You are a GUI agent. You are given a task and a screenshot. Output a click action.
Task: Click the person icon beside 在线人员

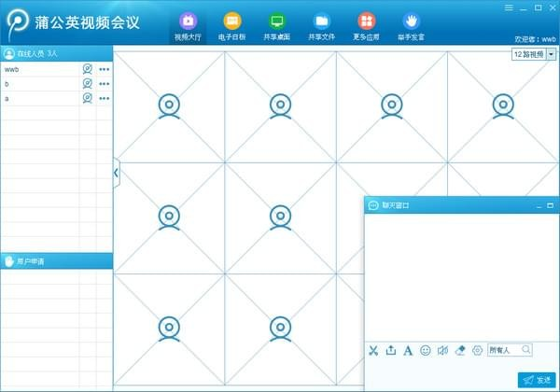click(x=9, y=53)
